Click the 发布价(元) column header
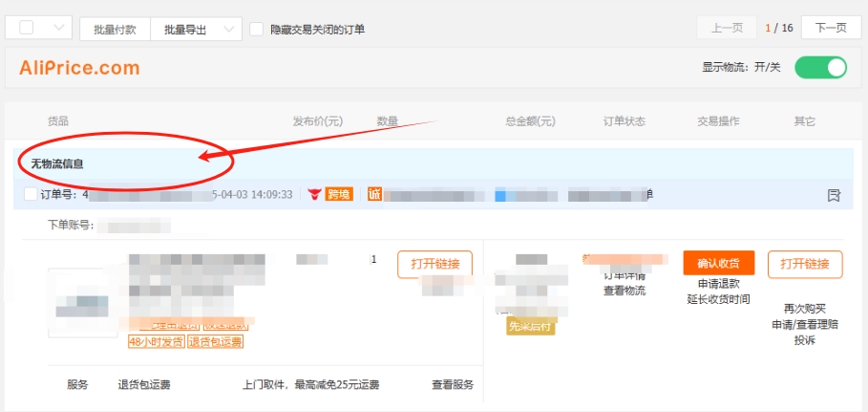This screenshot has height=412, width=868. point(318,121)
